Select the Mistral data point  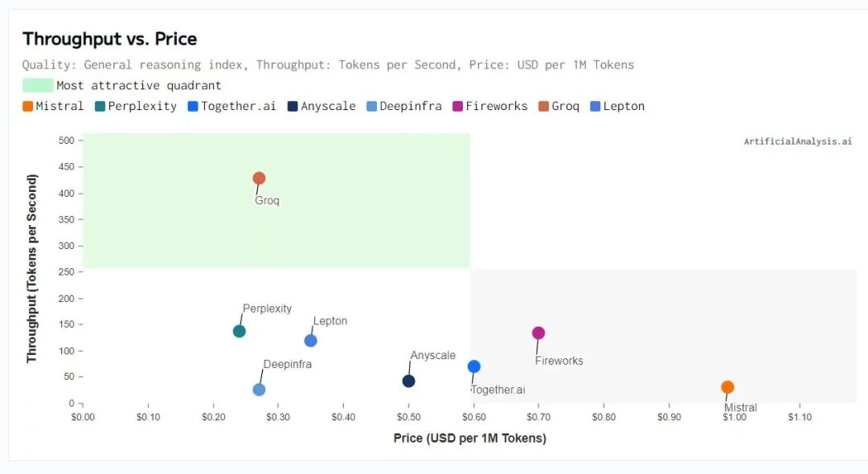pos(727,387)
